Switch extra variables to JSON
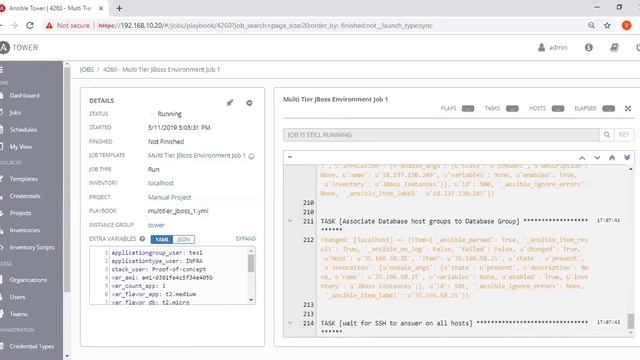 tap(184, 240)
